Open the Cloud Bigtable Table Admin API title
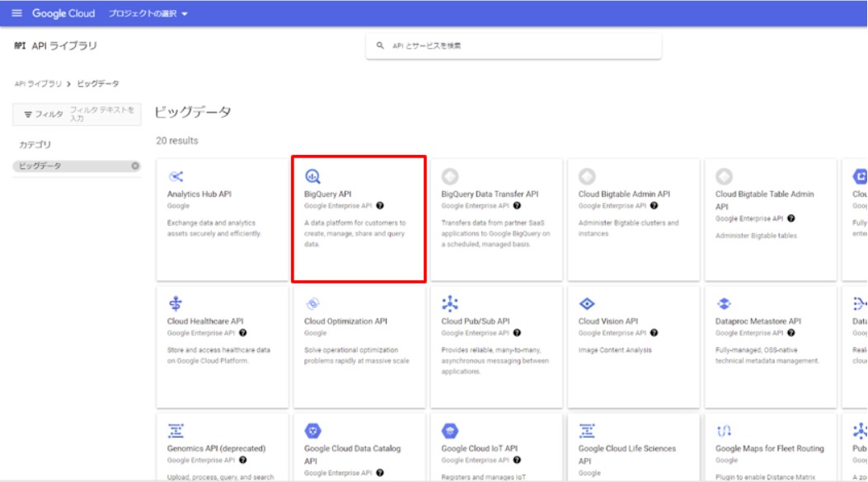868x482 pixels. 764,200
